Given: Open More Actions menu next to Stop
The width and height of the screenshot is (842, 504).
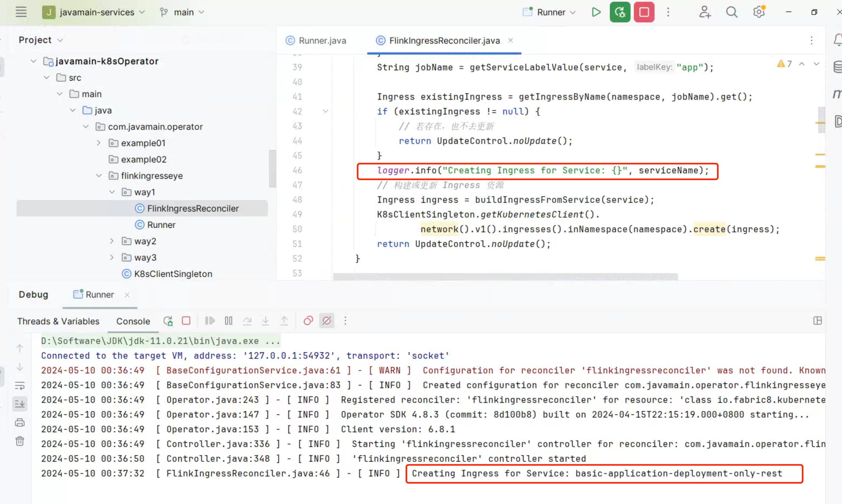Looking at the screenshot, I should (668, 12).
